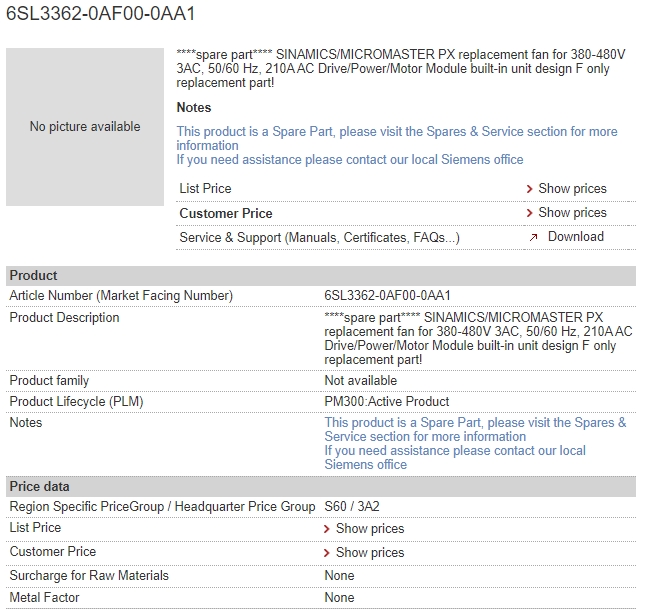Click description text in Product Description row

[x=478, y=338]
